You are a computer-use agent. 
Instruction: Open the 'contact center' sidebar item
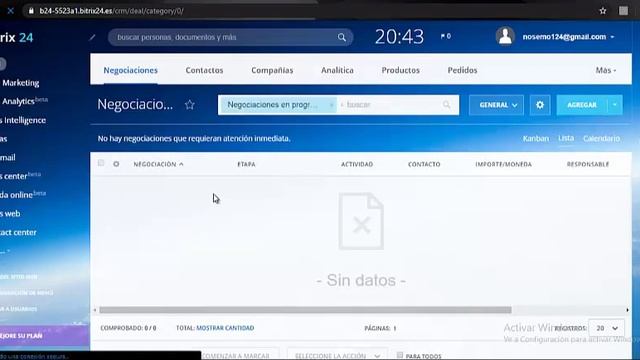click(x=18, y=232)
